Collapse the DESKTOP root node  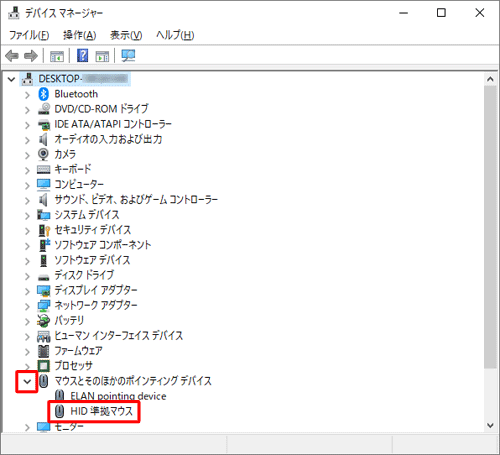click(x=12, y=79)
